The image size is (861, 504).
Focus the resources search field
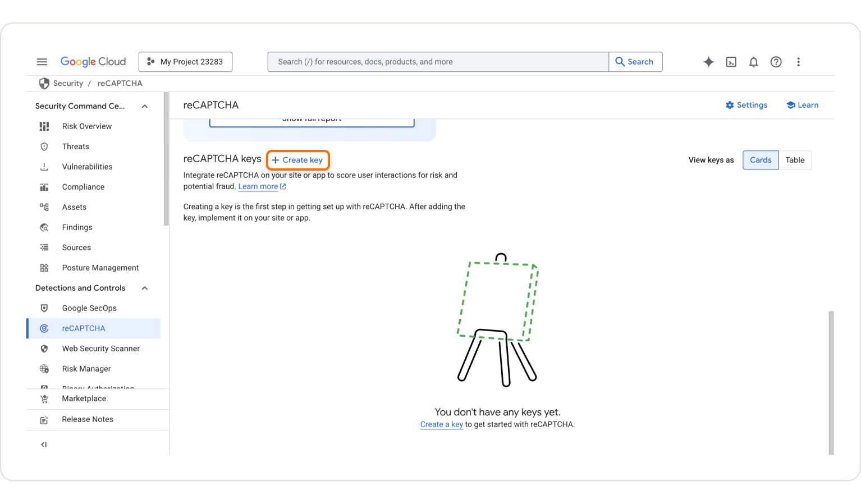438,62
